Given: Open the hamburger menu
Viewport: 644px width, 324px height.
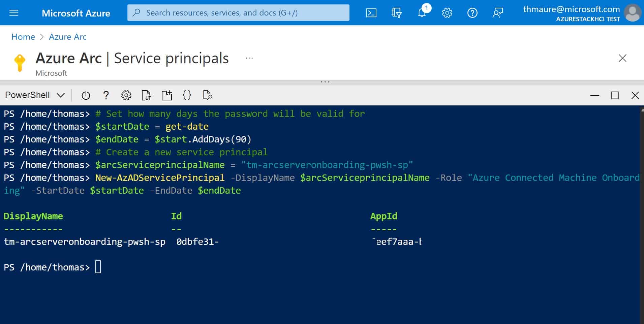Looking at the screenshot, I should pos(13,12).
